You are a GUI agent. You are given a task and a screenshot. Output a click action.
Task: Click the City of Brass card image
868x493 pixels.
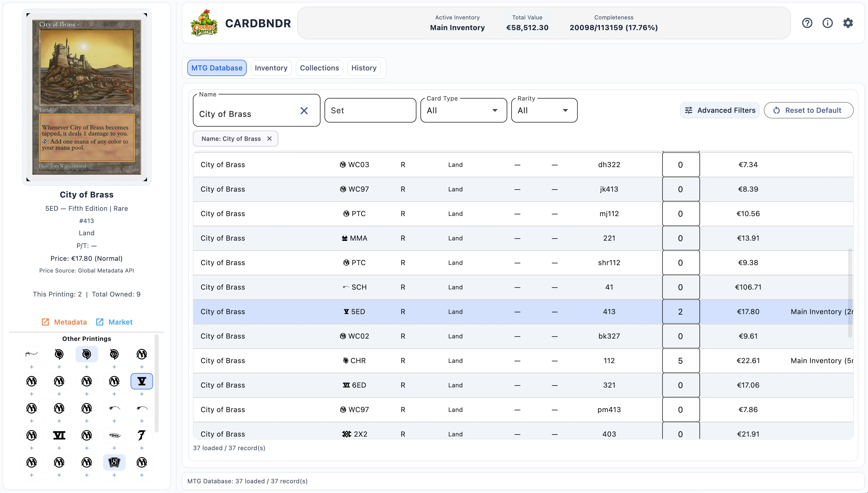87,97
